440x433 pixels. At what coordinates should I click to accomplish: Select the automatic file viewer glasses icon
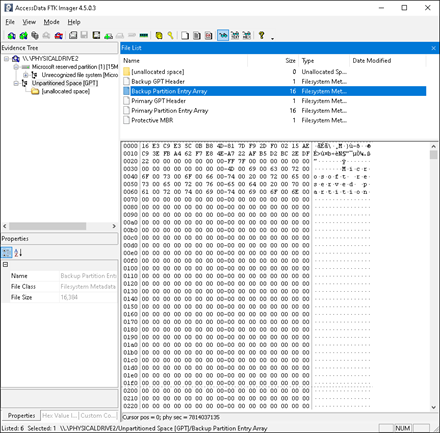pyautogui.click(x=223, y=35)
